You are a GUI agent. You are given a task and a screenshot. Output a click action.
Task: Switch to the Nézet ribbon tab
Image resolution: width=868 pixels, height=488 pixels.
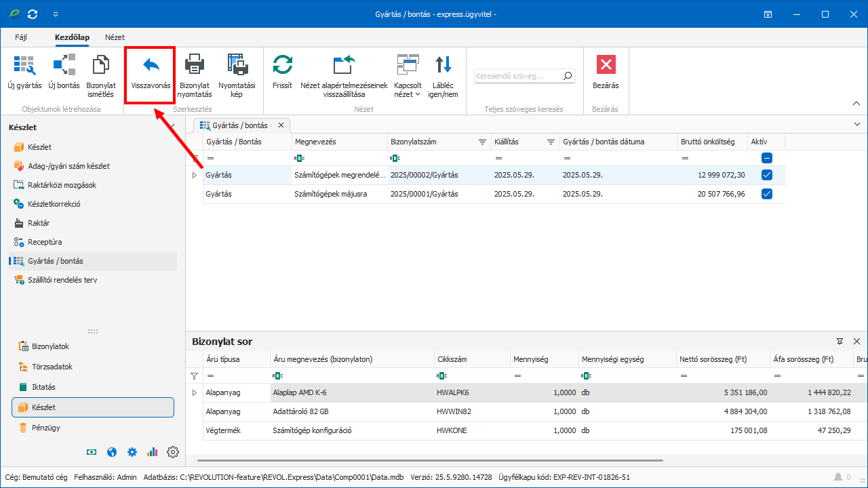click(115, 37)
